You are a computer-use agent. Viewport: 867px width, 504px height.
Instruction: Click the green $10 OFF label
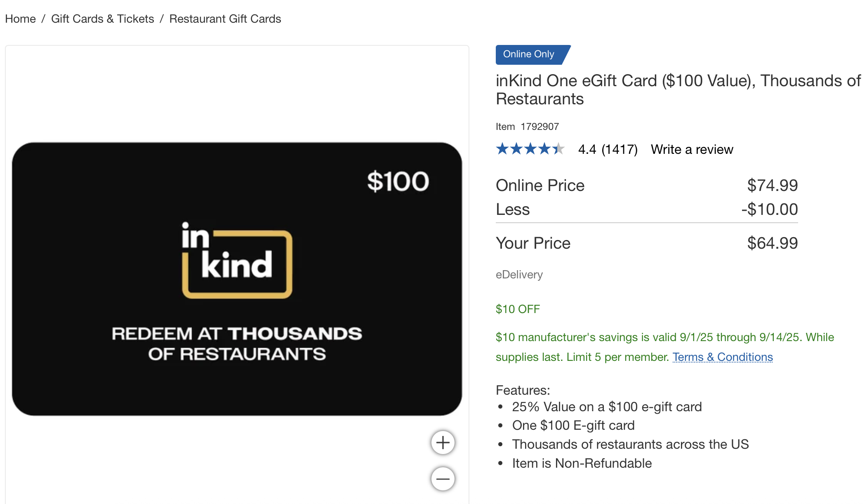[x=518, y=309]
